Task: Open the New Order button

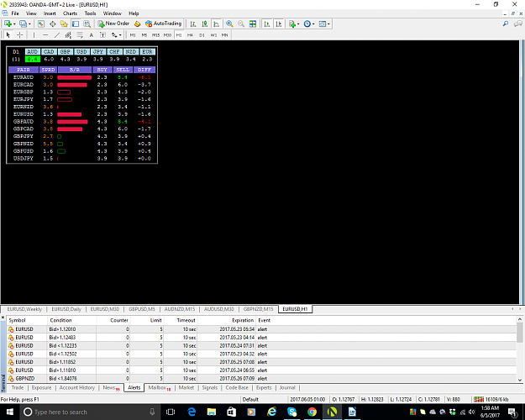Action: tap(113, 24)
